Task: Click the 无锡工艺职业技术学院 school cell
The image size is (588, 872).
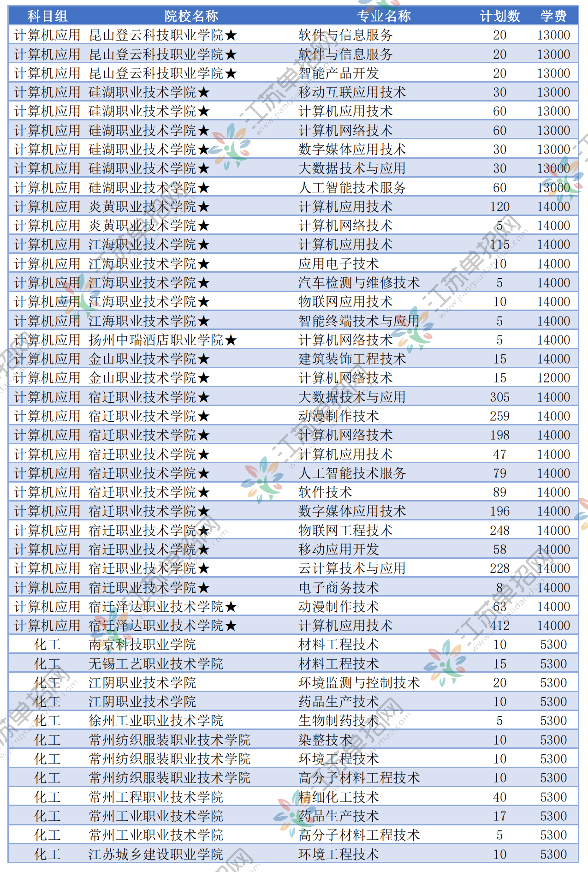Action: (156, 664)
